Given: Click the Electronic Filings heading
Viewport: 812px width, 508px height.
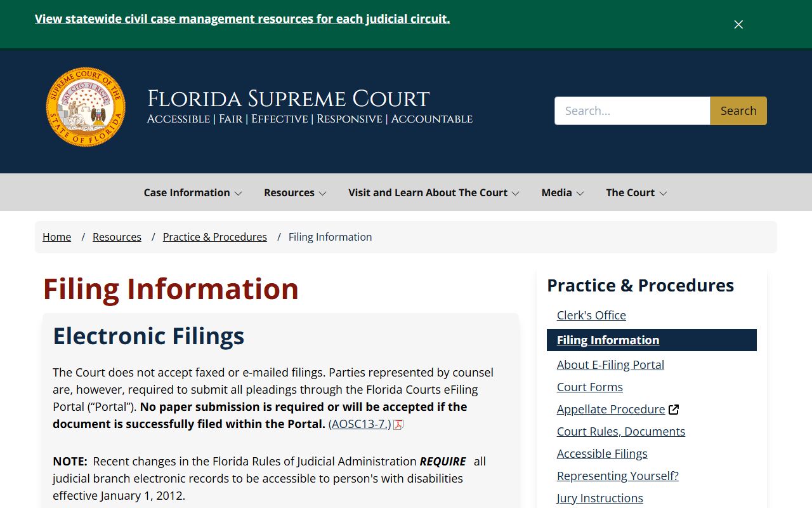Looking at the screenshot, I should [148, 335].
